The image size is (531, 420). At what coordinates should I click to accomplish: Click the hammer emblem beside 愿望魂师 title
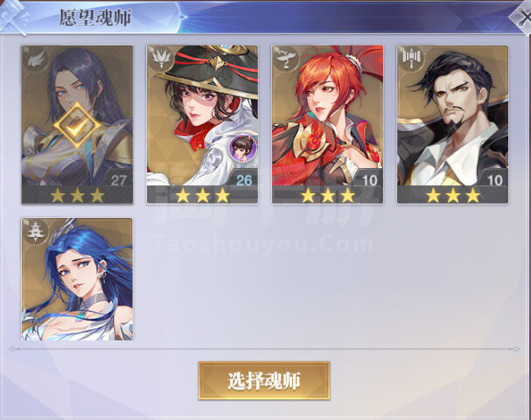tap(14, 17)
